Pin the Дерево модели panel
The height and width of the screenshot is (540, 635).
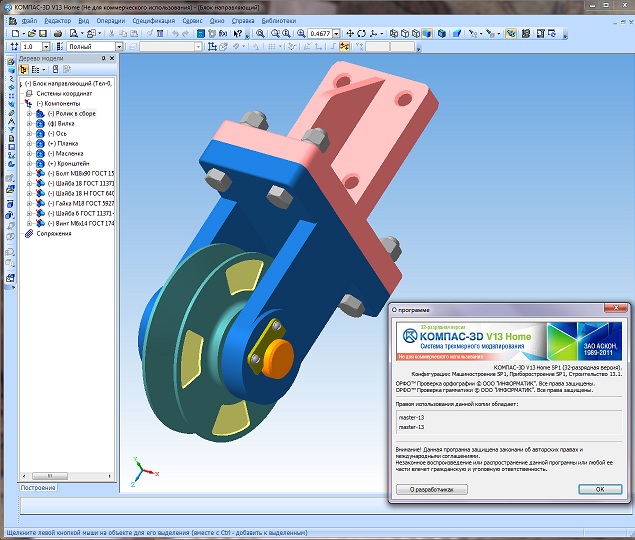tap(102, 59)
